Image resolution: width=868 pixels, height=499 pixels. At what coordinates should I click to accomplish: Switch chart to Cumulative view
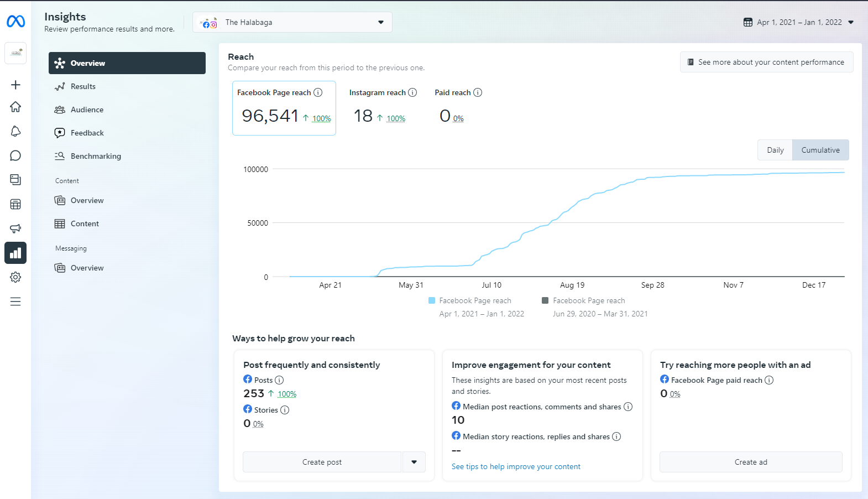click(820, 150)
